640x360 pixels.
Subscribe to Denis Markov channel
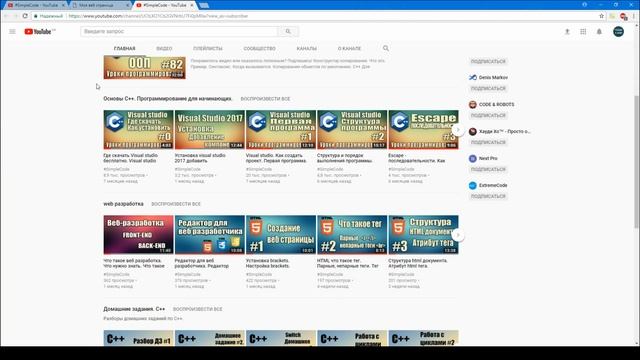[488, 89]
